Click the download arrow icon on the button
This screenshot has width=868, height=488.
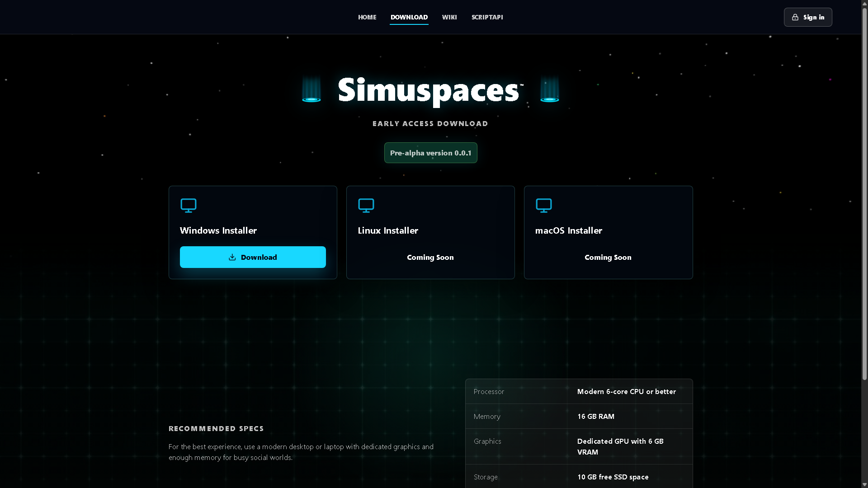pos(232,257)
